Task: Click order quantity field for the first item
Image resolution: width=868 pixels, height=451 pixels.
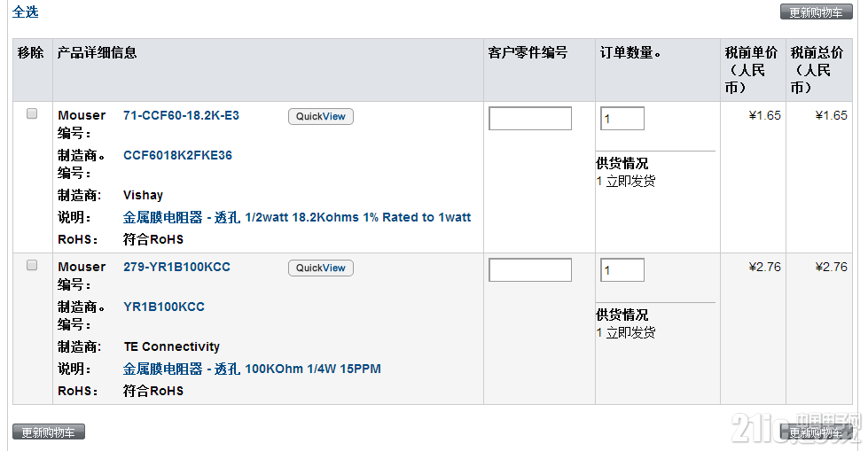Action: click(622, 119)
